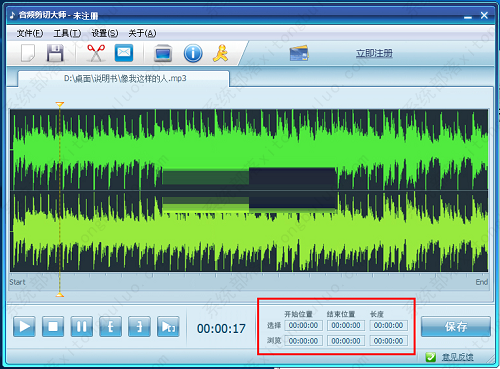This screenshot has height=369, width=500.
Task: Stop audio playback
Action: (x=53, y=327)
